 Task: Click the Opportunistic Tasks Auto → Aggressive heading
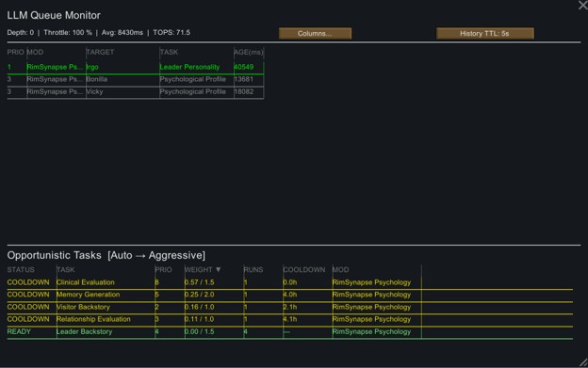[106, 255]
